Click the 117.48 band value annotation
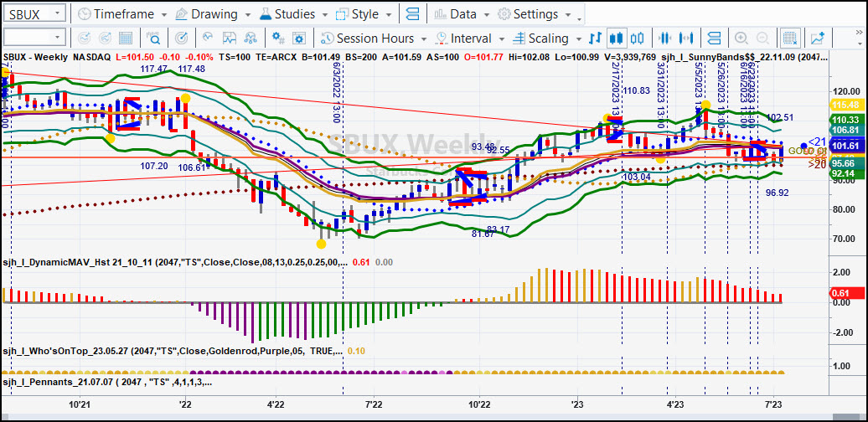This screenshot has height=422, width=868. pyautogui.click(x=192, y=69)
